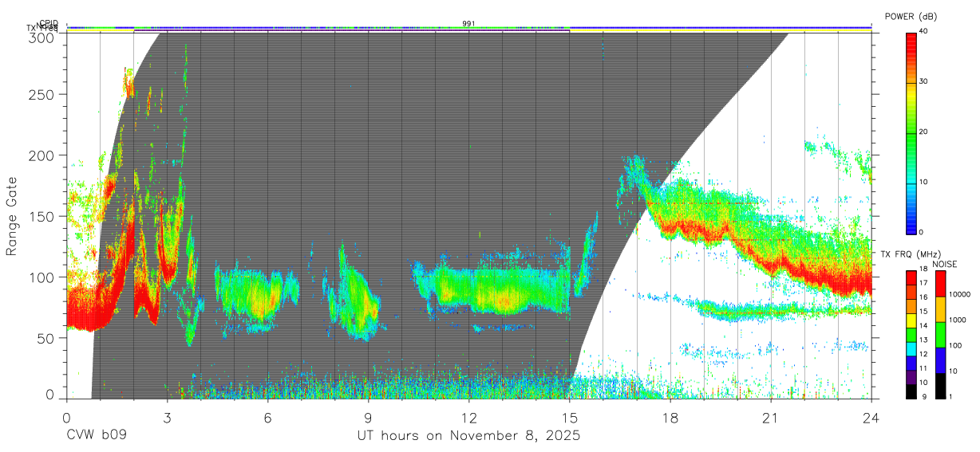Click the 300 tick label on Range Gate axis
This screenshot has width=980, height=452.
pos(42,37)
